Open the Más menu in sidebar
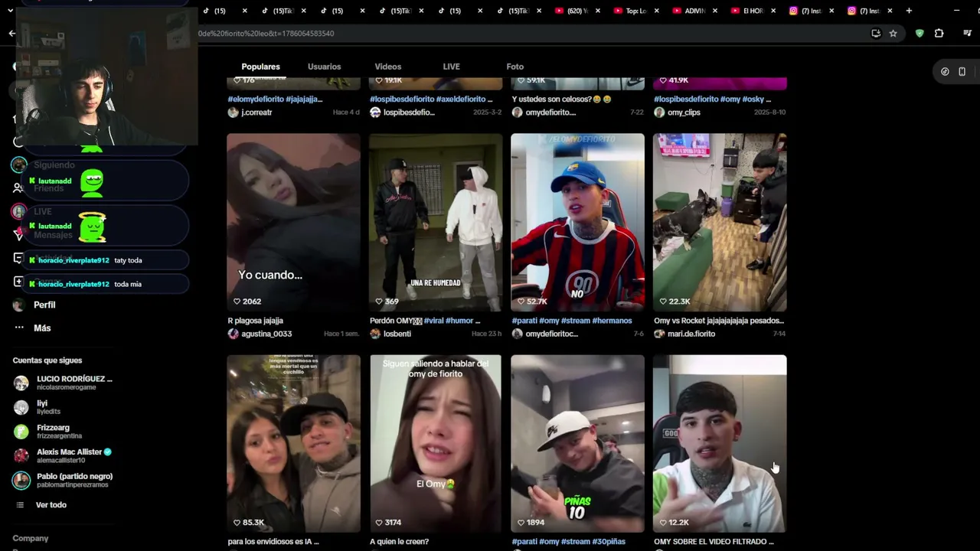Viewport: 980px width, 551px height. (x=42, y=328)
